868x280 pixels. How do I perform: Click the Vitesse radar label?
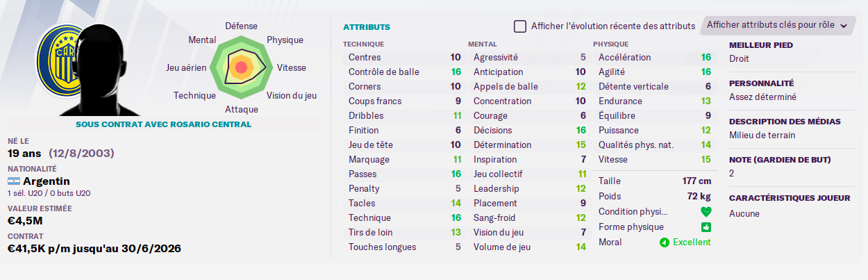(291, 68)
